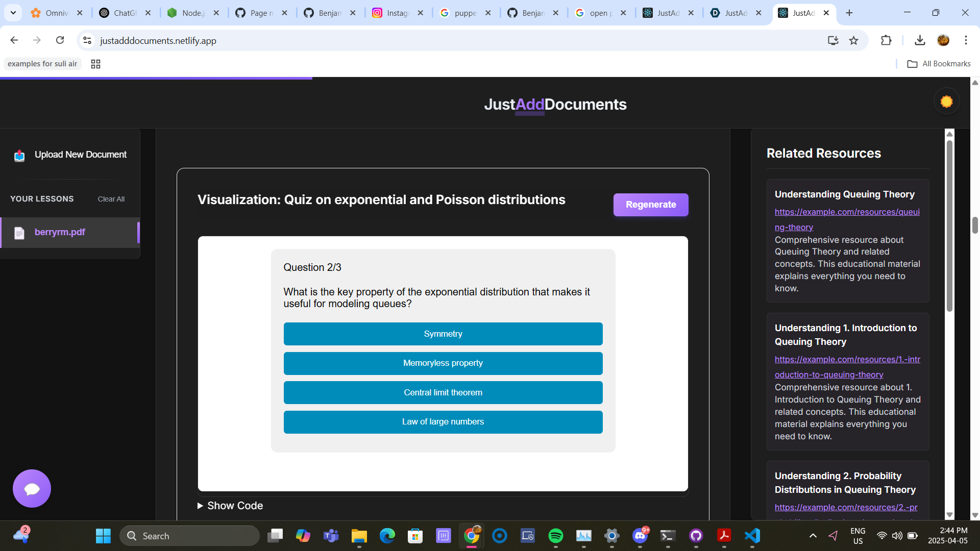Toggle the sun light/dark theme button
Image resolution: width=980 pixels, height=551 pixels.
946,102
